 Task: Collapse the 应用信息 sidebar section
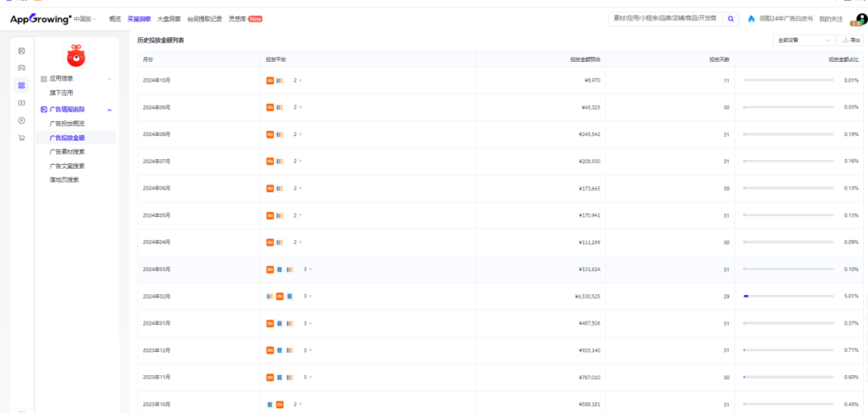pos(109,79)
